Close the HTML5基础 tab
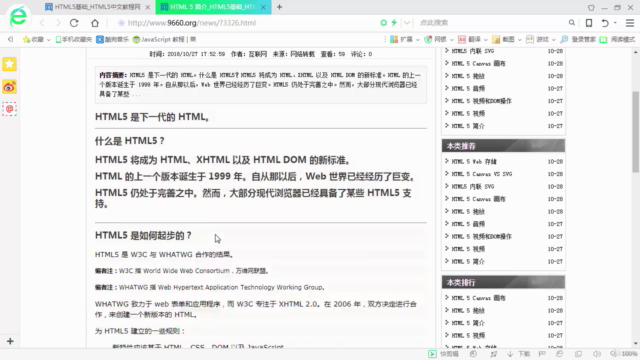Viewport: 640px width, 360px height. (148, 7)
